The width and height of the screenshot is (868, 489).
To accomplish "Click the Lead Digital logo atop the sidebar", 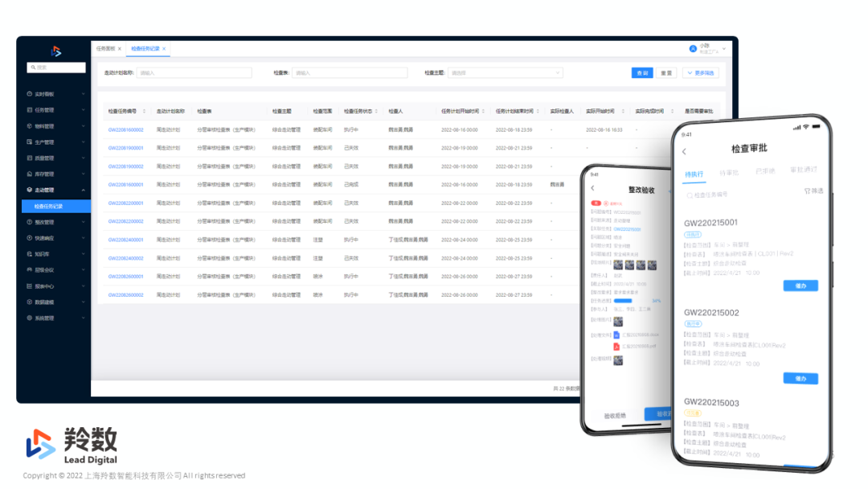I will coord(56,51).
